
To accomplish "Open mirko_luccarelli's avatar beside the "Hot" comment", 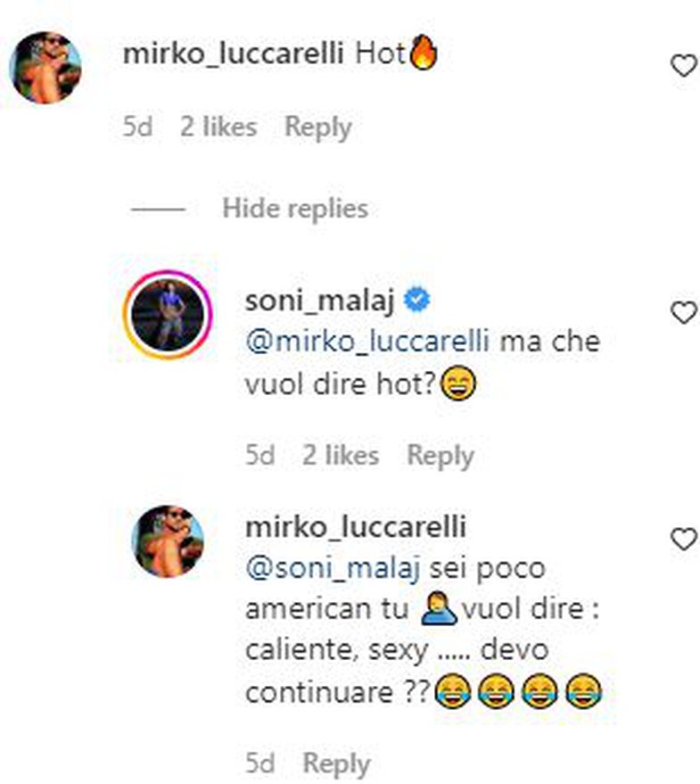I will pyautogui.click(x=45, y=67).
